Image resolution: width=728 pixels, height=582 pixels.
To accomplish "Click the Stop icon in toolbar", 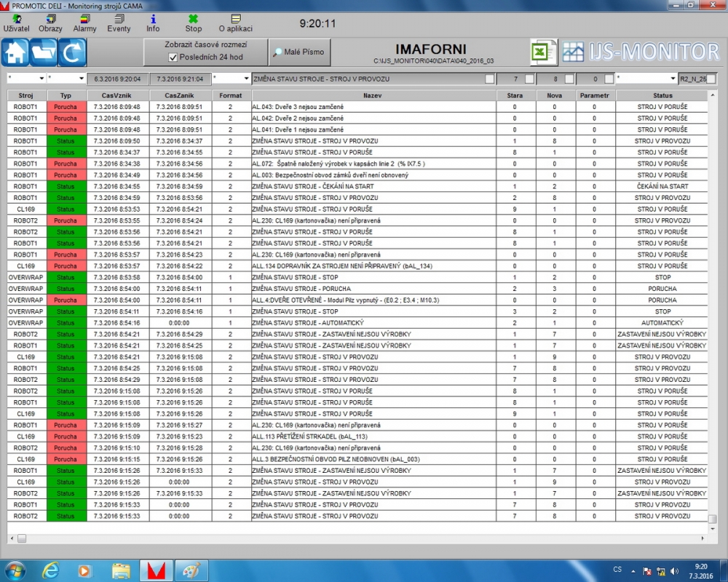I will [x=193, y=23].
